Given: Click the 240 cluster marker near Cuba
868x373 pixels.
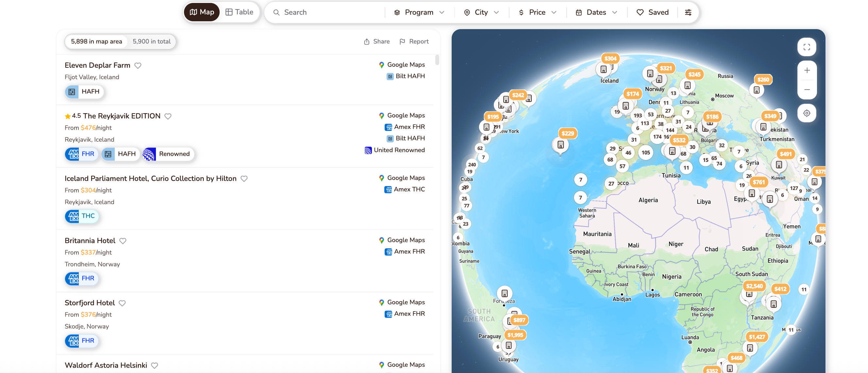Looking at the screenshot, I should (x=472, y=165).
